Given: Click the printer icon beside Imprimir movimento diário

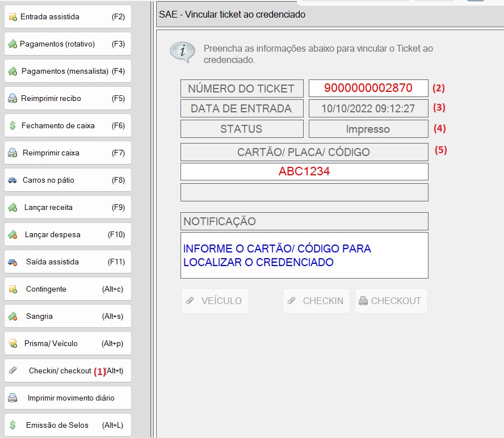Looking at the screenshot, I should coord(12,398).
